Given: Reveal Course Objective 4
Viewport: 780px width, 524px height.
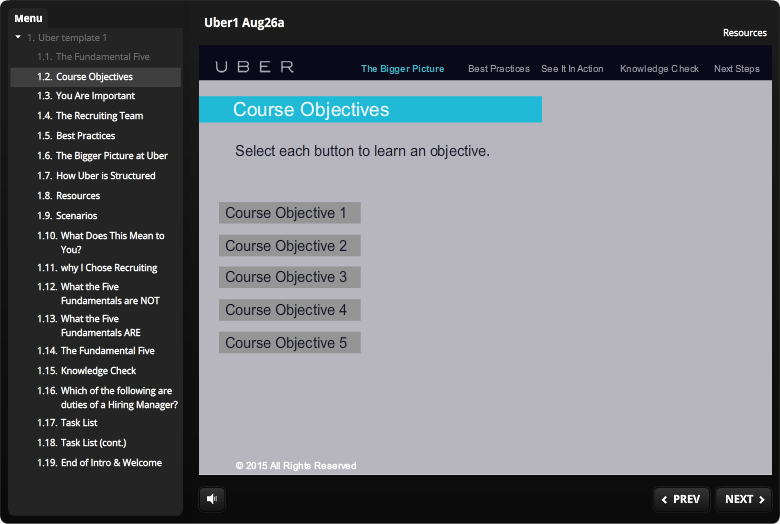Looking at the screenshot, I should pos(290,310).
